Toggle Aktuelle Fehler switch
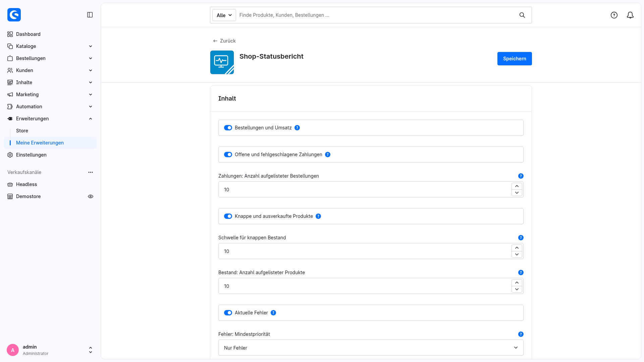 (x=228, y=313)
